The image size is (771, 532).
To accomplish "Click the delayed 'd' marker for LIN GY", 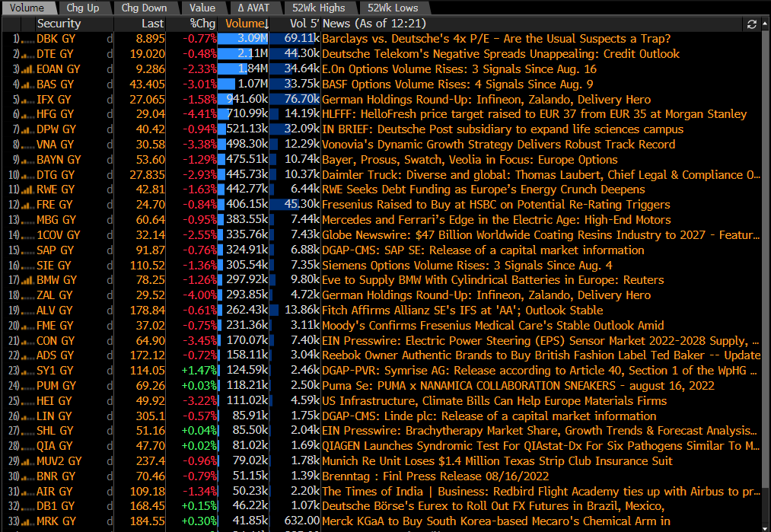I will pos(110,416).
